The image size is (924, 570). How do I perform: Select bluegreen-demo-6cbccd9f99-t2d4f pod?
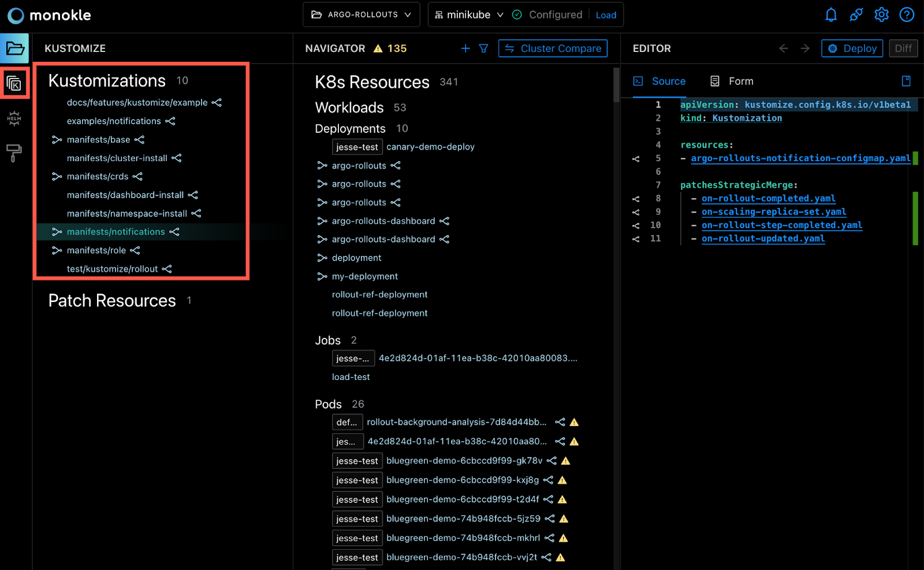point(463,499)
